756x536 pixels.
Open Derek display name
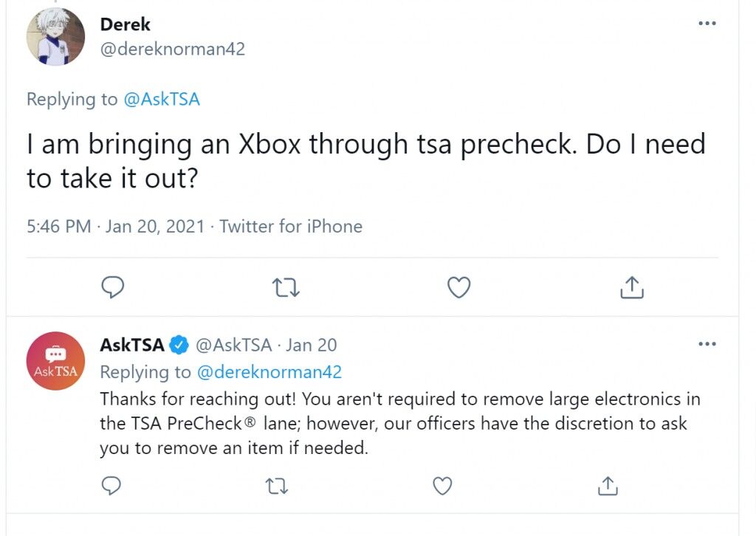point(126,24)
